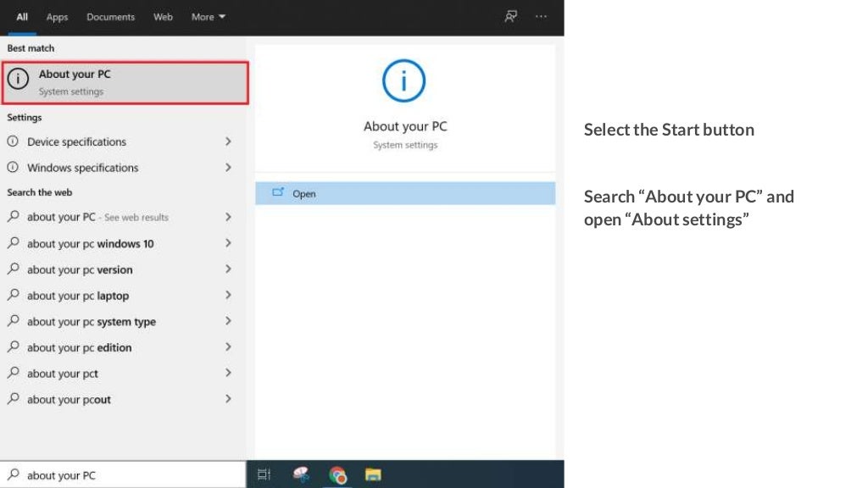Open File Explorer from the taskbar
Viewport: 868px width, 488px height.
[373, 474]
